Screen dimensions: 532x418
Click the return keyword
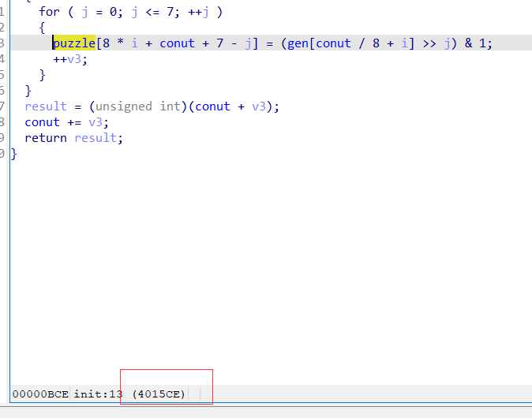46,138
